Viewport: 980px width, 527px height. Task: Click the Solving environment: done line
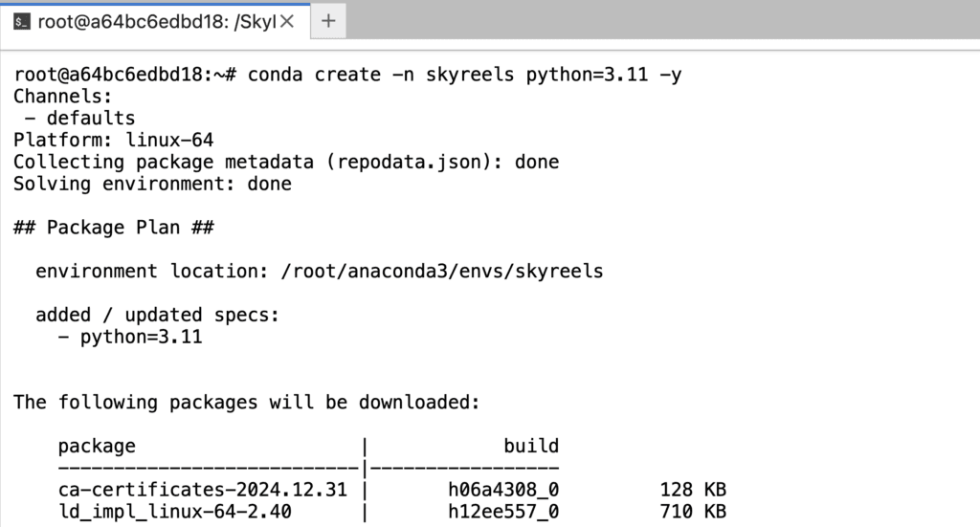tap(152, 184)
